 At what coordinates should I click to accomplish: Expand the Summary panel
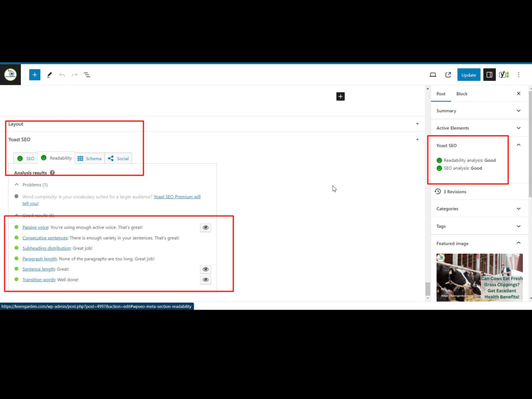point(479,111)
